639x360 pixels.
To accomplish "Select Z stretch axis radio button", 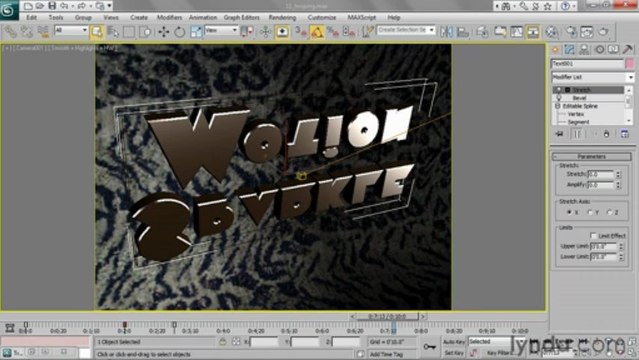I will click(x=609, y=212).
